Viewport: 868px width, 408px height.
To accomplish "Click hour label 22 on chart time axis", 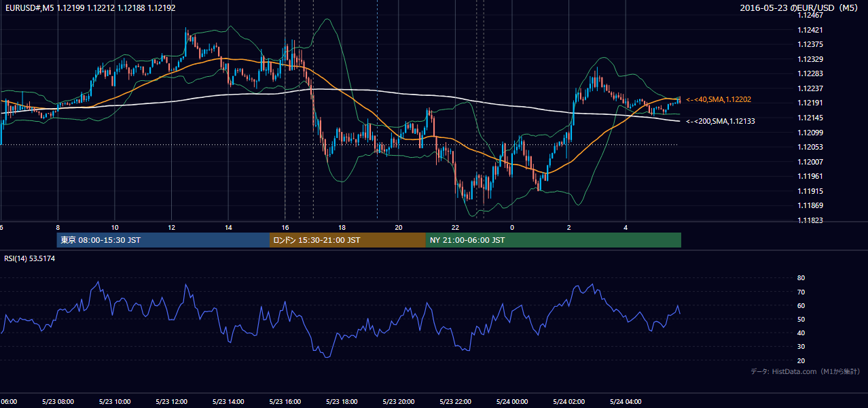I will coord(455,227).
